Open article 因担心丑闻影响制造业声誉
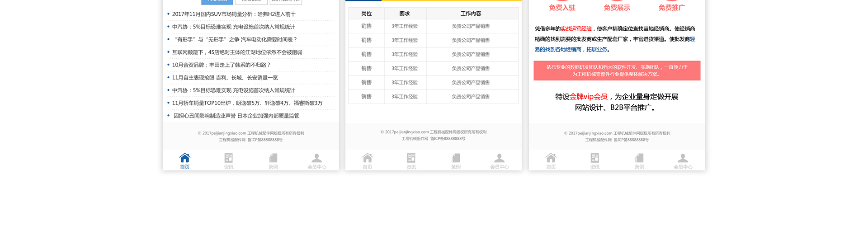Image resolution: width=868 pixels, height=226 pixels. (236, 115)
